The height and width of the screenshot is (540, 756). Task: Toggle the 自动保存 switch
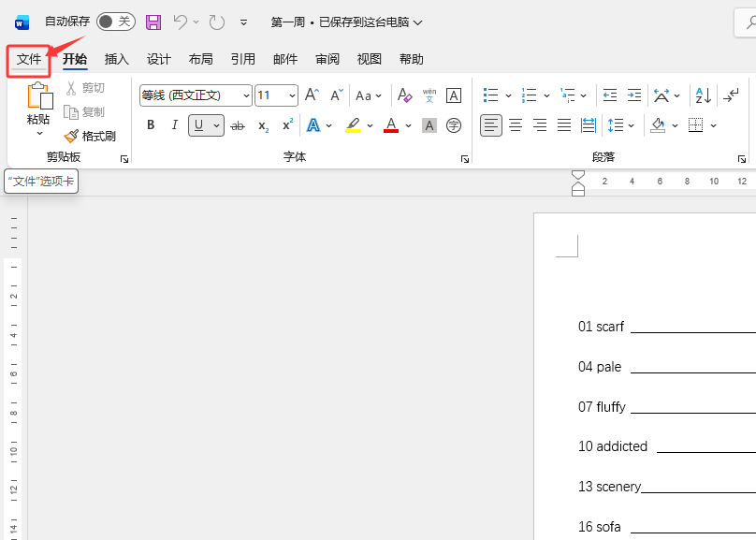click(x=116, y=22)
